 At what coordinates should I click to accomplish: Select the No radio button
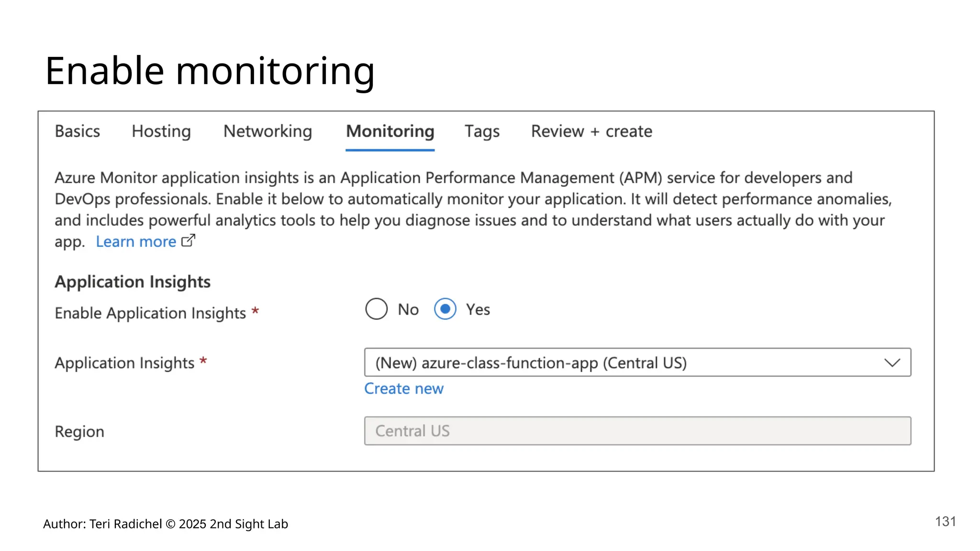(x=376, y=309)
